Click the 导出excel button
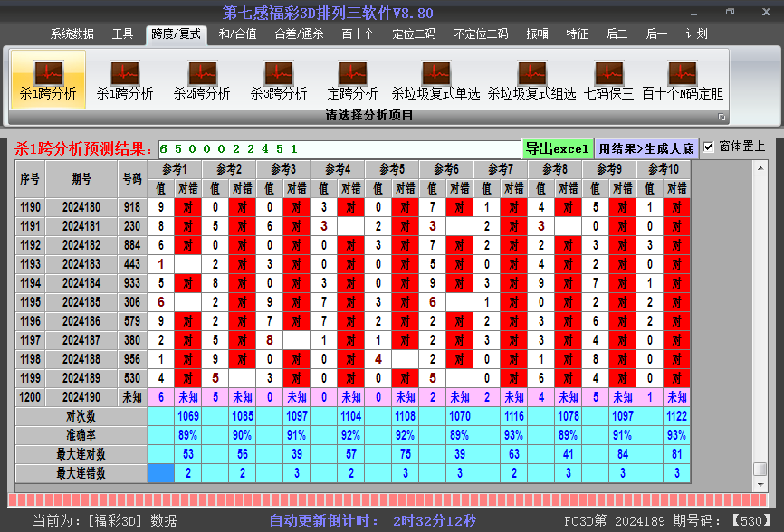Viewport: 784px width, 532px height. coord(557,148)
